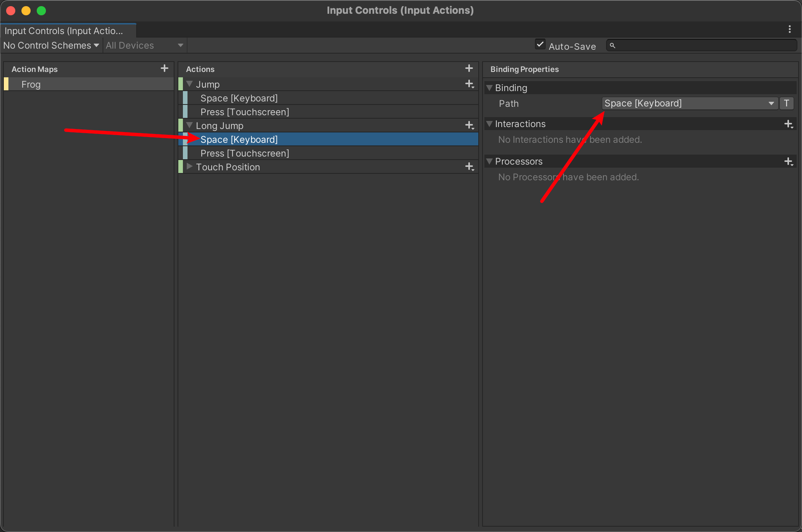Select the Frog action map
The height and width of the screenshot is (532, 802).
89,84
